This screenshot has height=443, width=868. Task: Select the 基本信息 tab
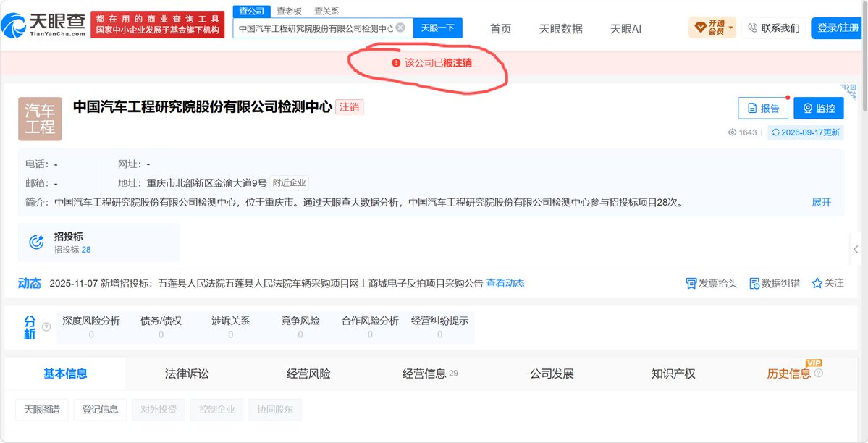click(65, 374)
